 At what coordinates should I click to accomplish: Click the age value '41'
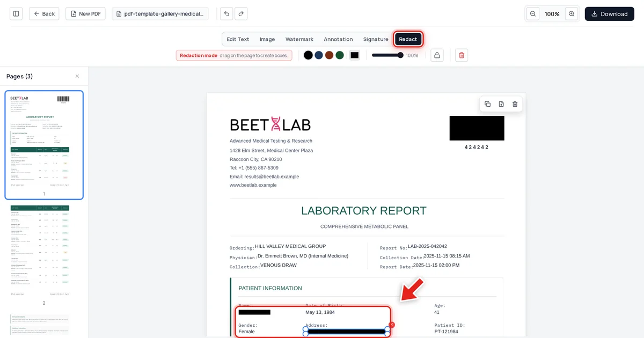(x=437, y=312)
